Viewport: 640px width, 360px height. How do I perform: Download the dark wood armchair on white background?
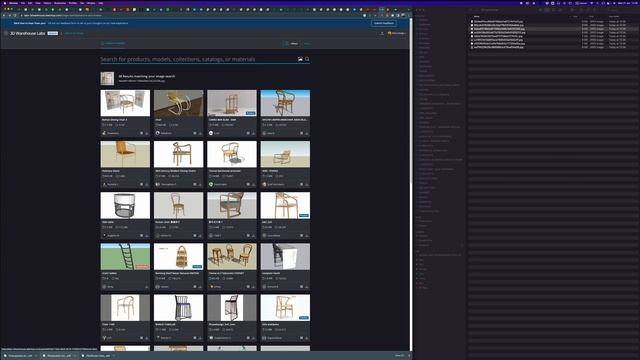point(200,184)
